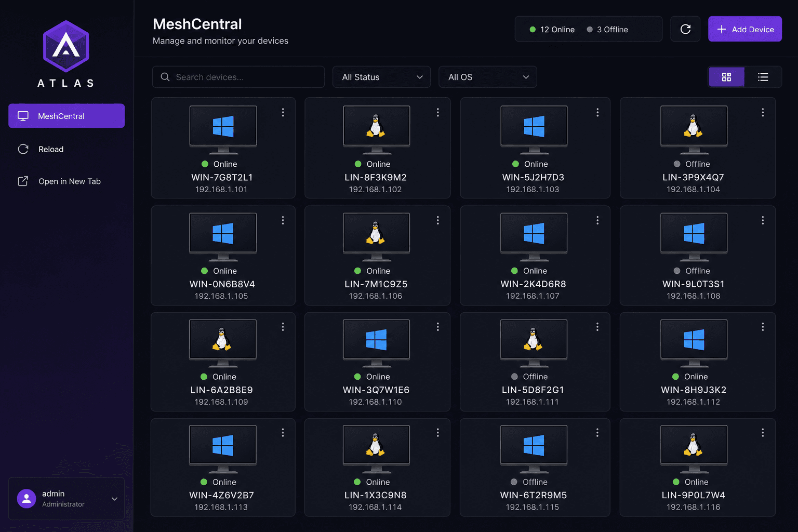
Task: Open the menu for WIN-8H9J3K2
Action: (x=763, y=327)
